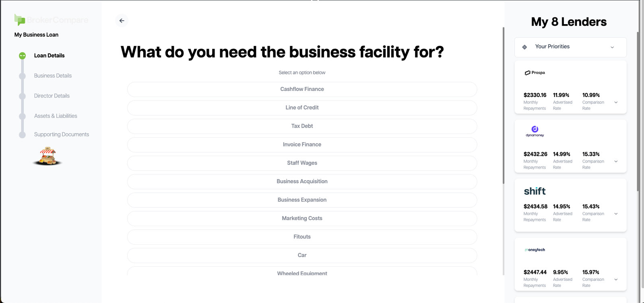Pick the Business Expansion option
Viewport: 644px width, 303px height.
coord(302,200)
